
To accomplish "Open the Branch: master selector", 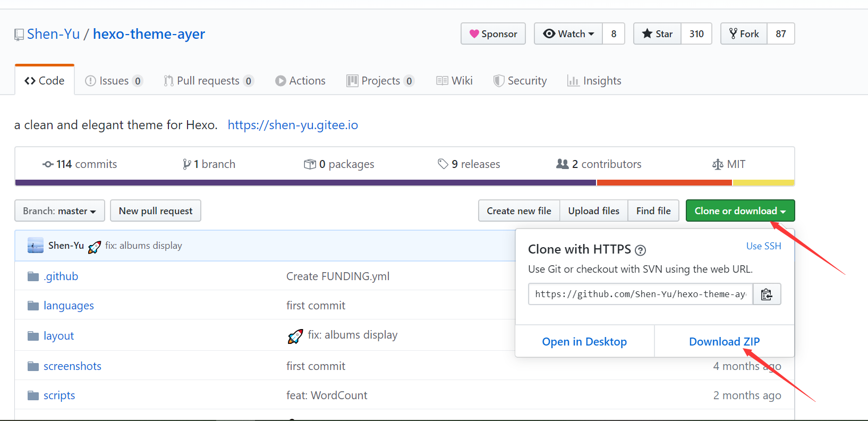I will pos(59,210).
